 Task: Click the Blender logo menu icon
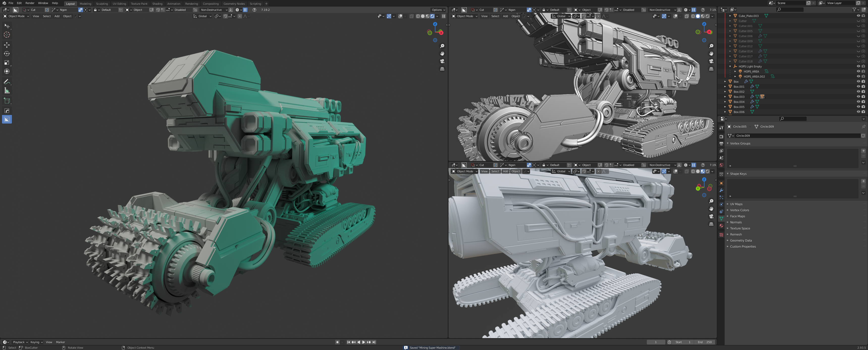(4, 3)
